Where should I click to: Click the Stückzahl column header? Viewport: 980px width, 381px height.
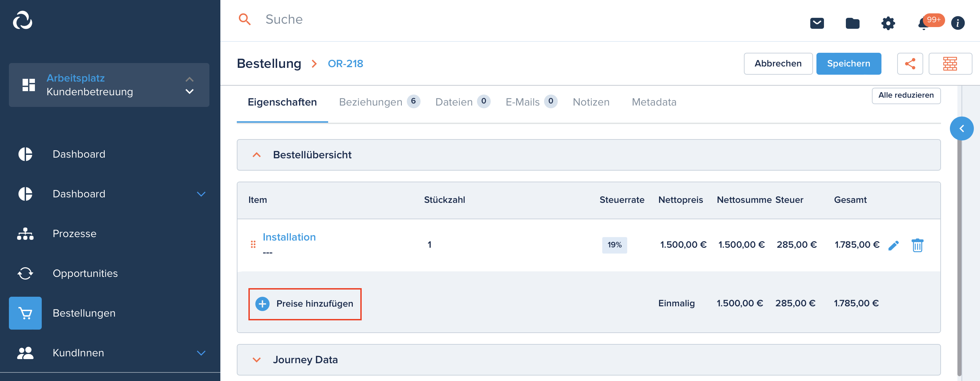[444, 200]
